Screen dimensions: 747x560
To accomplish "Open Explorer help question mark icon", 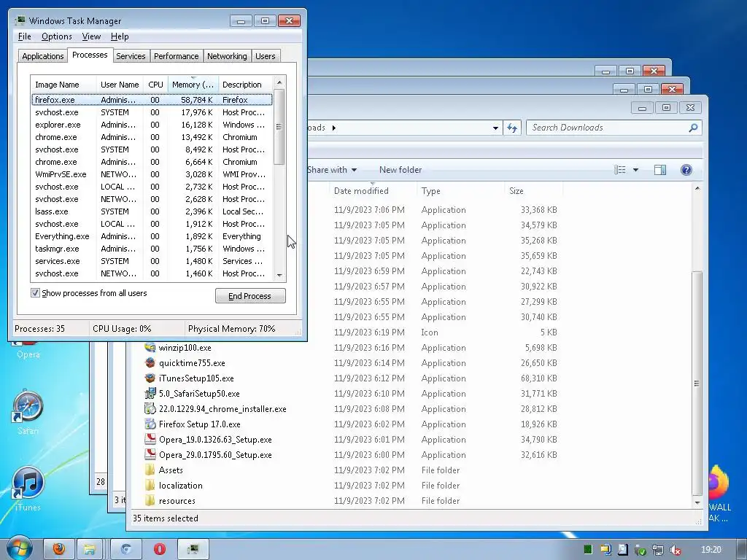I will click(686, 169).
